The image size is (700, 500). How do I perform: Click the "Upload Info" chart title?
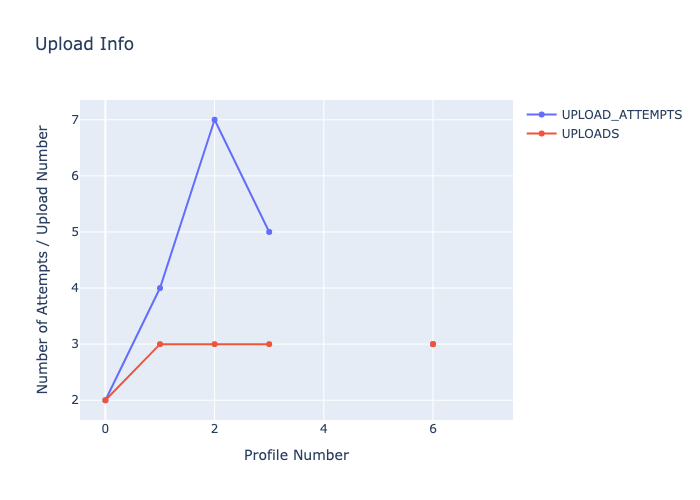click(84, 44)
